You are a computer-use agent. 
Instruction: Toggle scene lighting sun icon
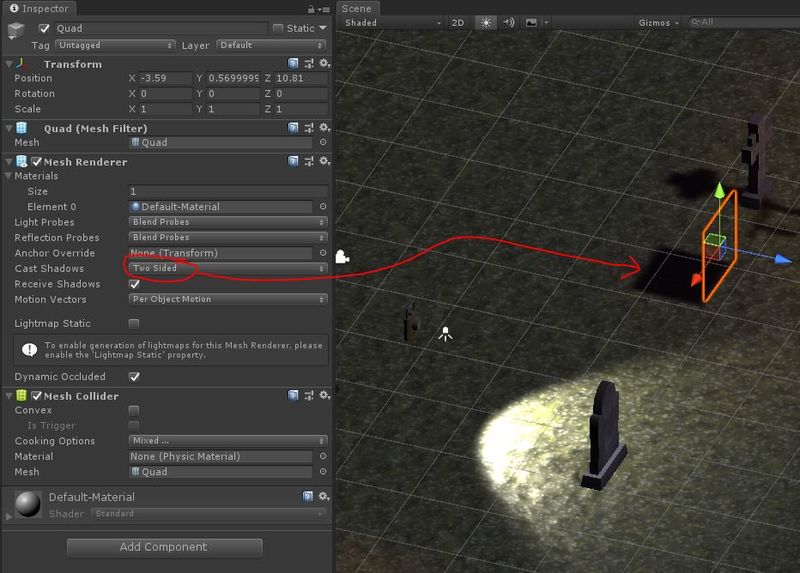tap(486, 23)
